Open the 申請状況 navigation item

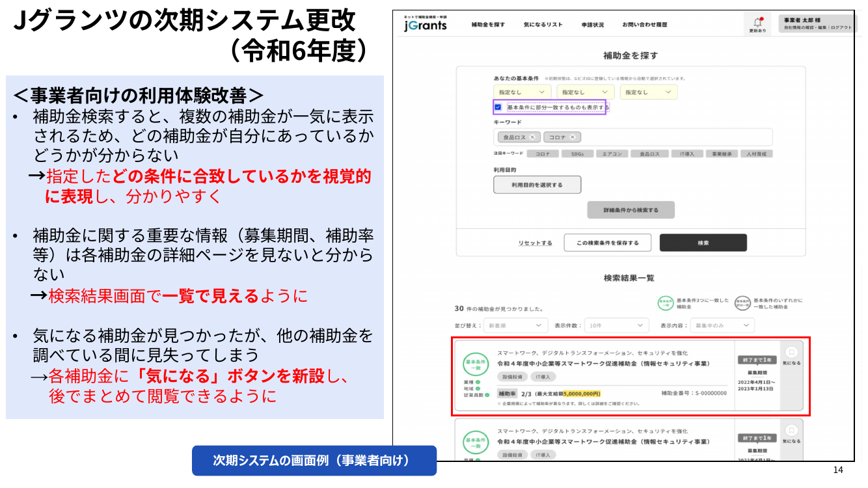pos(592,25)
